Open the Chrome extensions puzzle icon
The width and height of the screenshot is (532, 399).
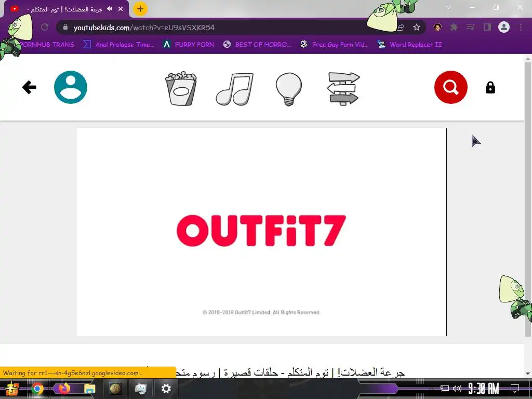click(454, 27)
